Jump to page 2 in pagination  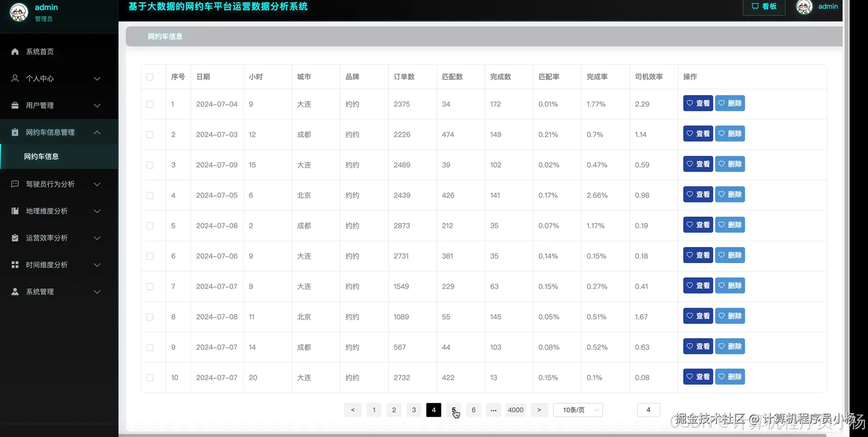click(x=394, y=410)
